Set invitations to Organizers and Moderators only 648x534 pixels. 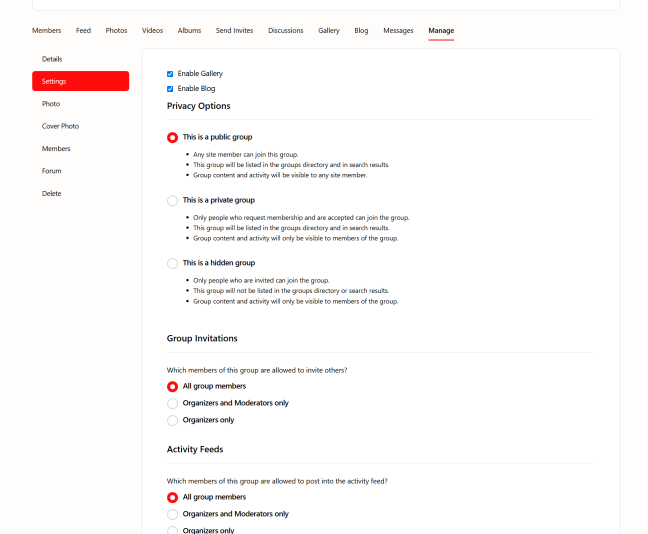pos(173,403)
